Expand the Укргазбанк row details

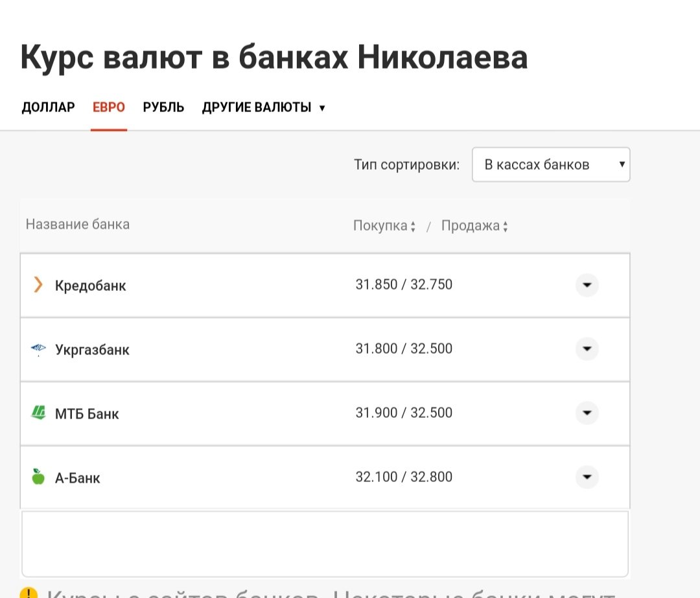pyautogui.click(x=587, y=349)
